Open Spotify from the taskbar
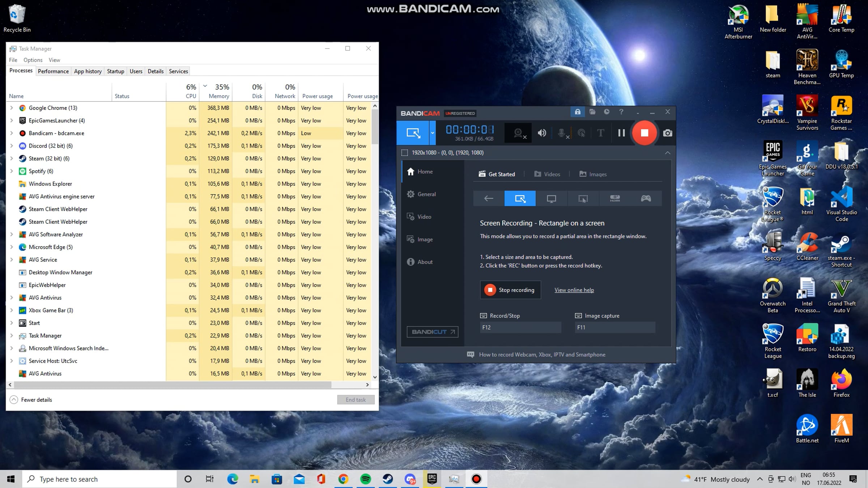868x488 pixels. [366, 479]
